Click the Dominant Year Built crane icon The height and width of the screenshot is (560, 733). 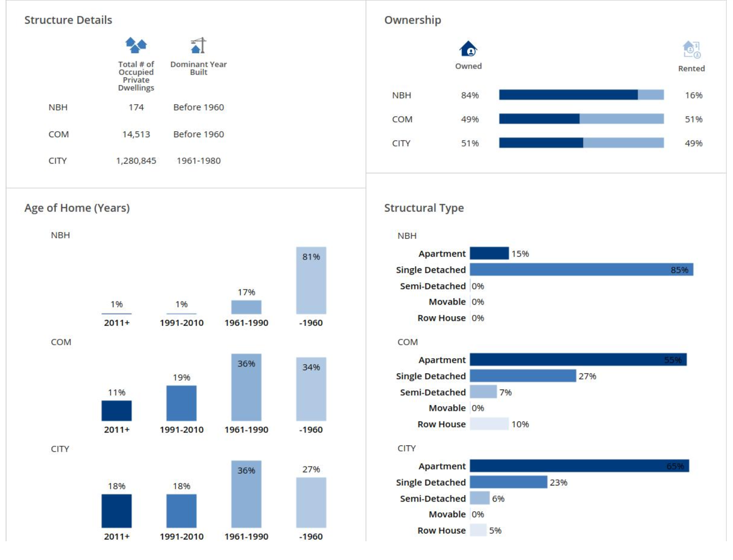tap(198, 46)
